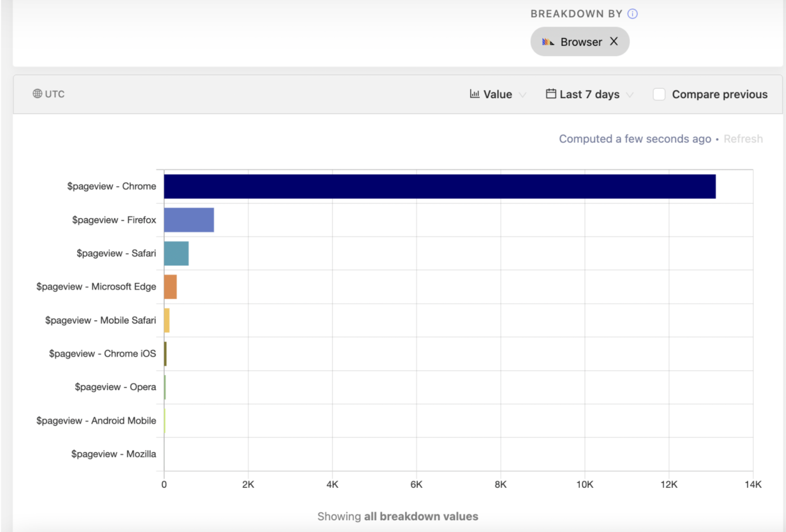The image size is (786, 532).
Task: Enable the Compare previous checkbox
Action: click(659, 94)
